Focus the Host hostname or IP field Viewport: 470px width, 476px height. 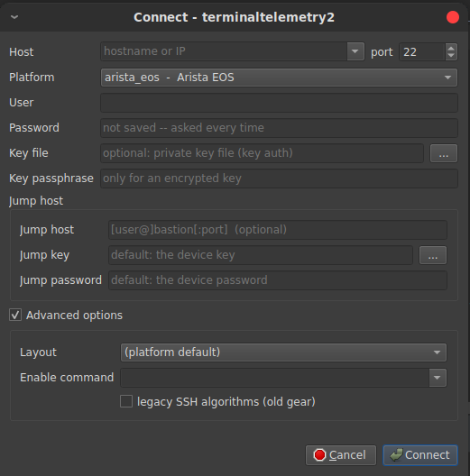click(x=224, y=51)
